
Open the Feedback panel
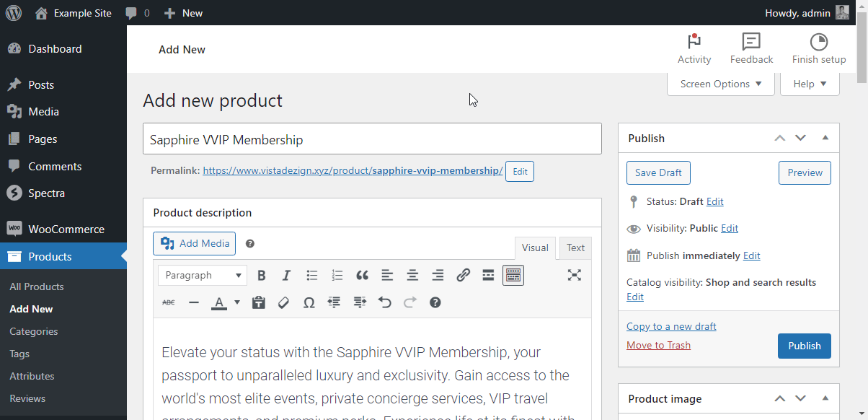pos(751,49)
